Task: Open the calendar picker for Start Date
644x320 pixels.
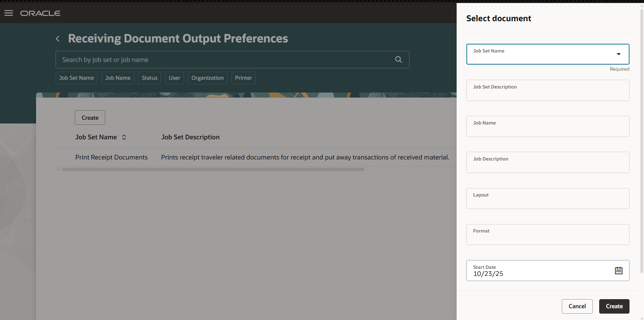Action: pyautogui.click(x=619, y=270)
